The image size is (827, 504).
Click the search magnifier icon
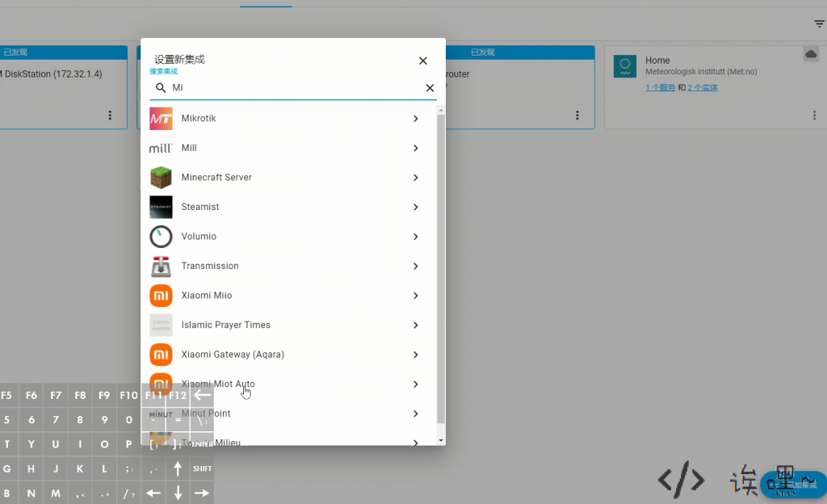coord(161,87)
